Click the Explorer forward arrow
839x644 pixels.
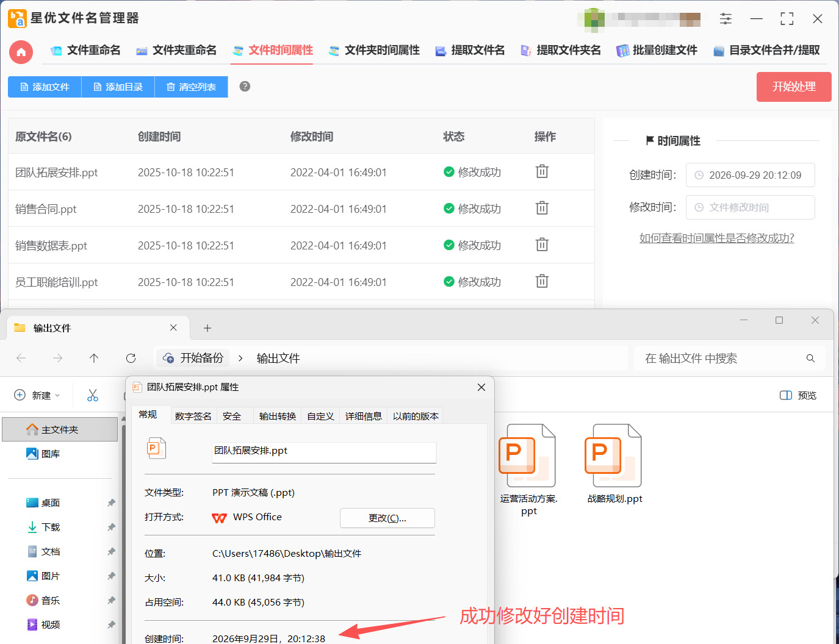pos(57,358)
